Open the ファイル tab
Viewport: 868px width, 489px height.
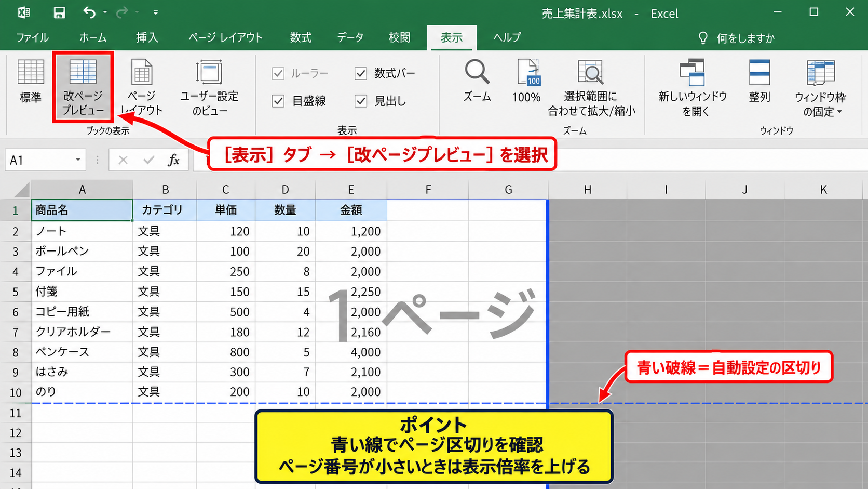pos(32,37)
